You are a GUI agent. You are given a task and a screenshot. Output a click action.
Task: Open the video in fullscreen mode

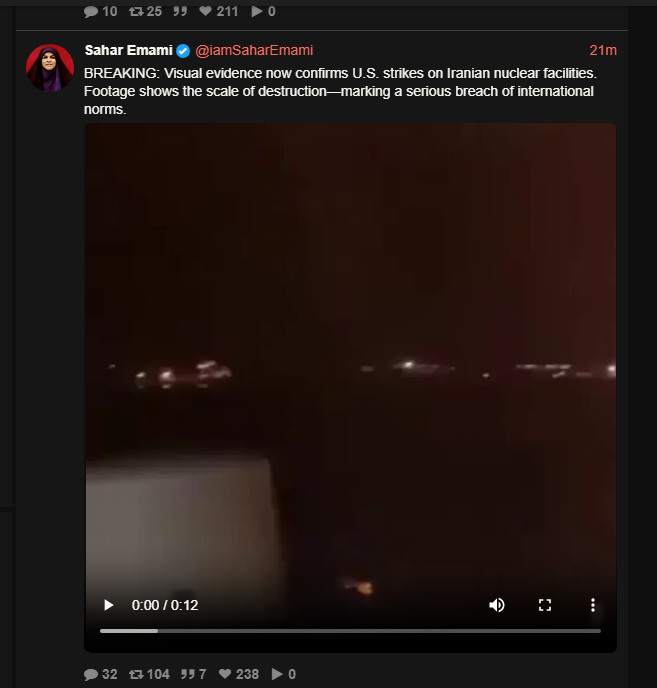545,605
